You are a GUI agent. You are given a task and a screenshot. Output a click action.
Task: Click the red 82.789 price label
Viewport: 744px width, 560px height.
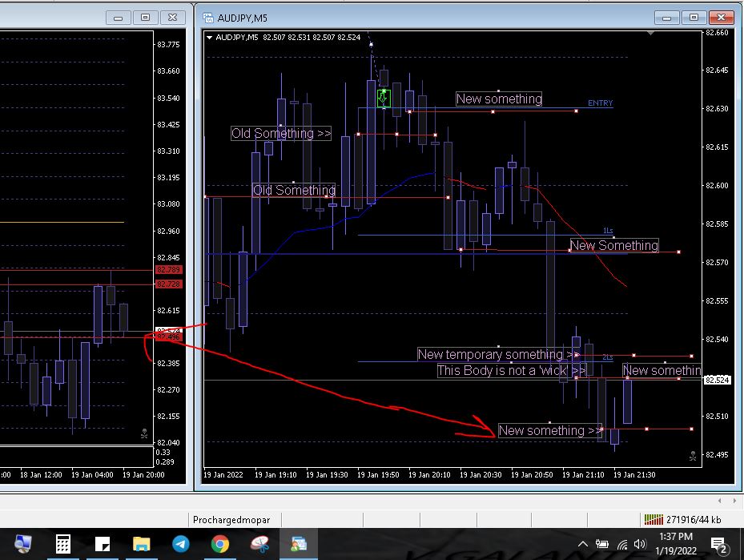point(168,269)
